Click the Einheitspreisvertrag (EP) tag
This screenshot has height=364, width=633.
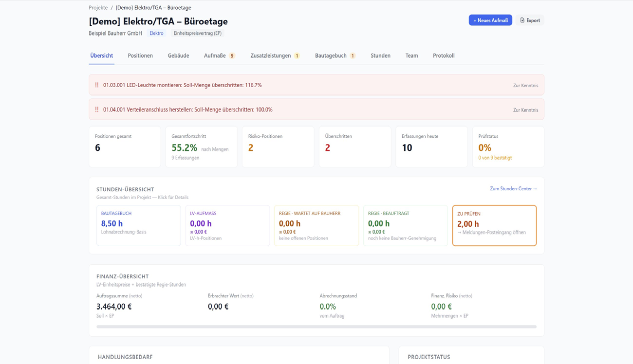coord(198,34)
